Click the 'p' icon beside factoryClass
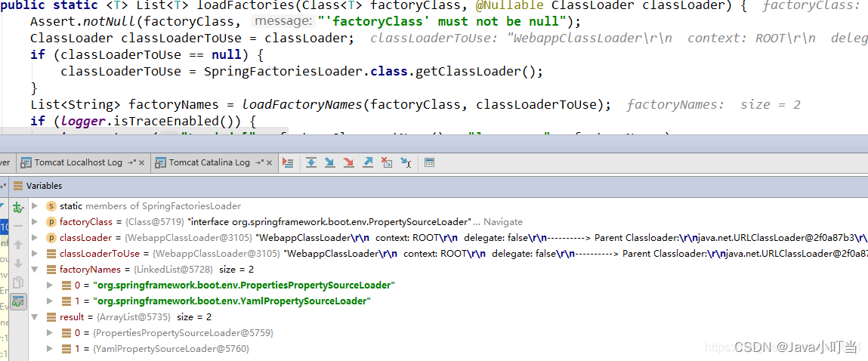This screenshot has width=868, height=361. pyautogui.click(x=51, y=222)
